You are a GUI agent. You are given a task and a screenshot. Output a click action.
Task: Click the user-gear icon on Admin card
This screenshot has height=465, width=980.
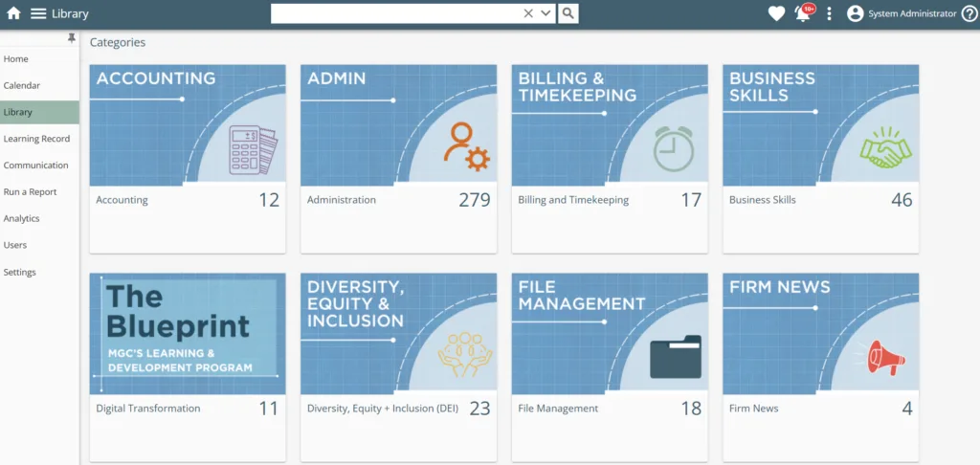click(466, 147)
